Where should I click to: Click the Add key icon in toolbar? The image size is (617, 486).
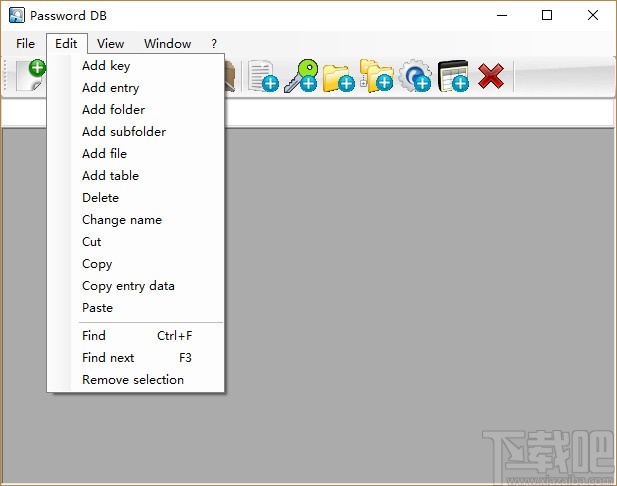pyautogui.click(x=301, y=76)
